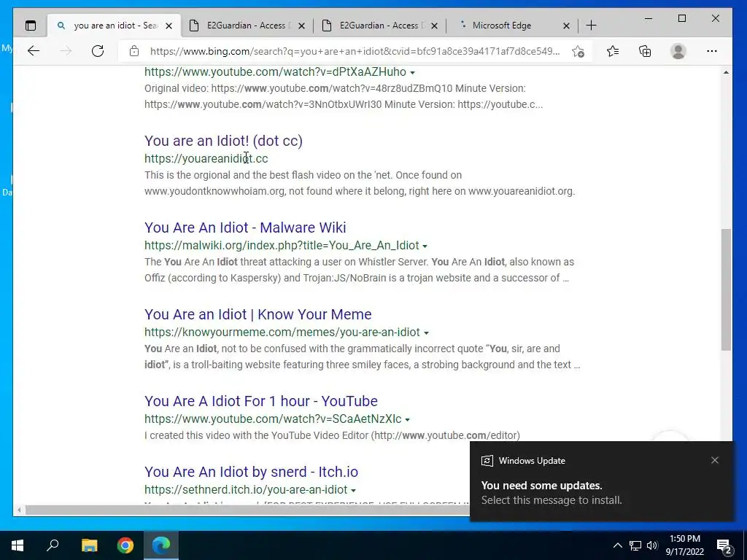Click the youtube.com/watch?v=dPtXaAZHuho URL
747x560 pixels.
pos(275,72)
